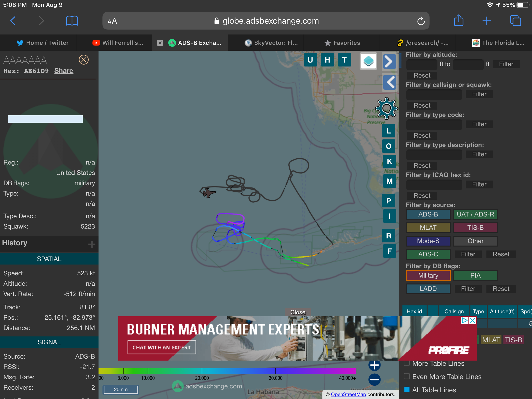Open the OpenStreetMap attribution link
This screenshot has width=532, height=399.
(x=348, y=394)
